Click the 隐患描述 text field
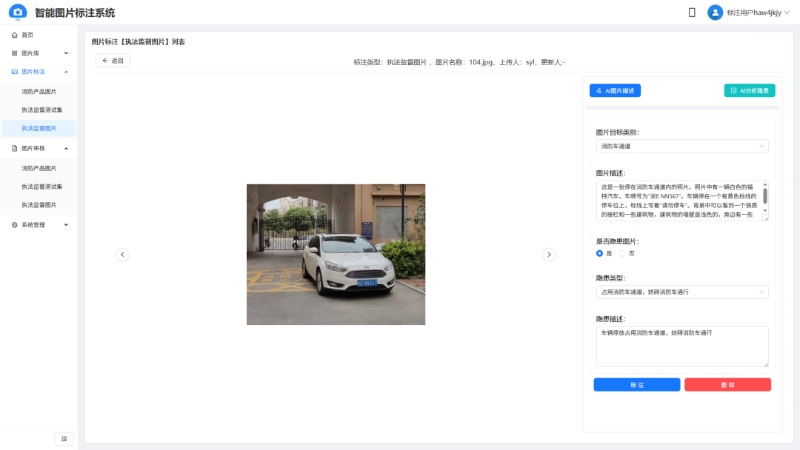800x450 pixels. pyautogui.click(x=680, y=345)
